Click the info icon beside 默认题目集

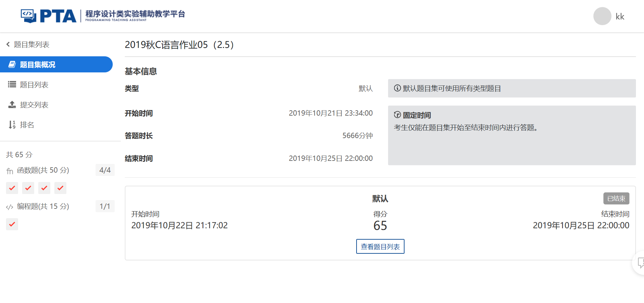[397, 88]
